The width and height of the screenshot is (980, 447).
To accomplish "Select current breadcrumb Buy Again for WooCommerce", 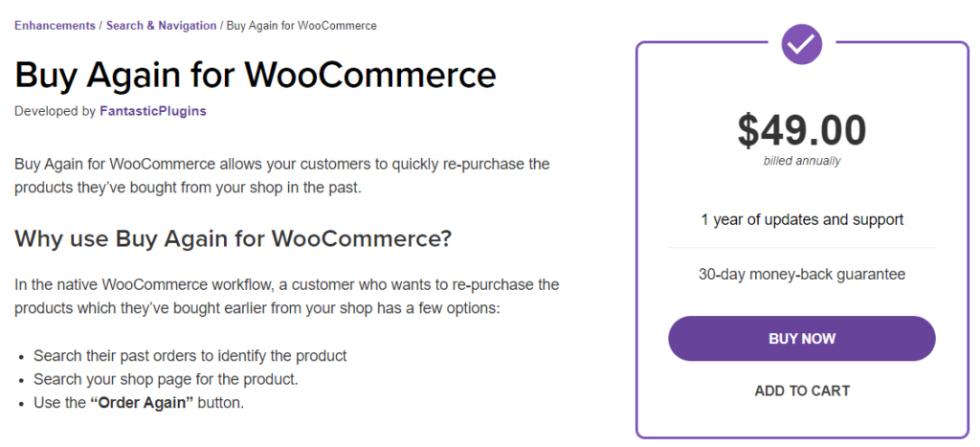I will 301,26.
